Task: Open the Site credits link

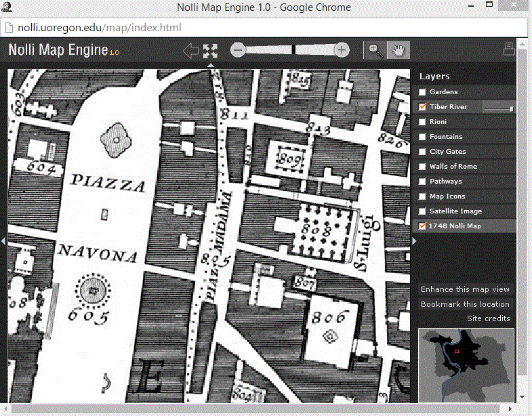Action: pos(488,318)
